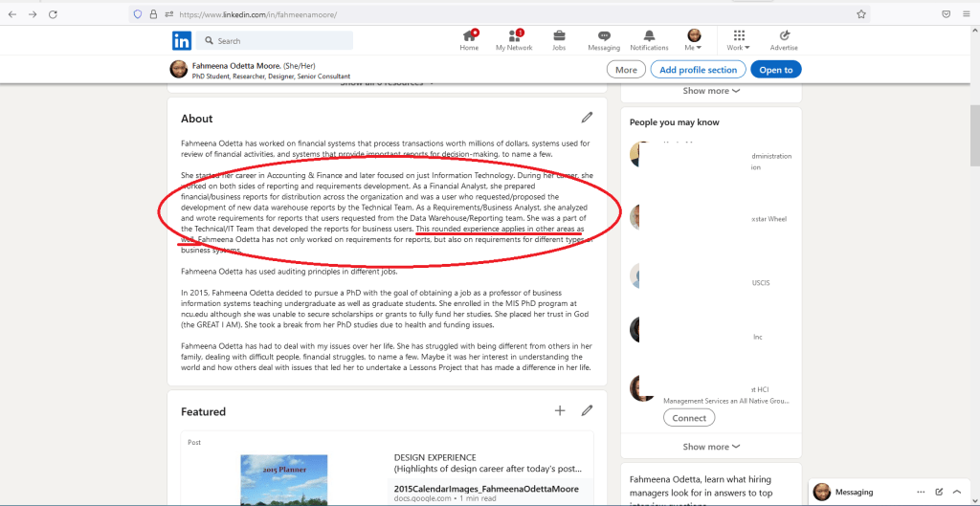The width and height of the screenshot is (980, 506).
Task: Click the Open to button
Action: tap(776, 70)
